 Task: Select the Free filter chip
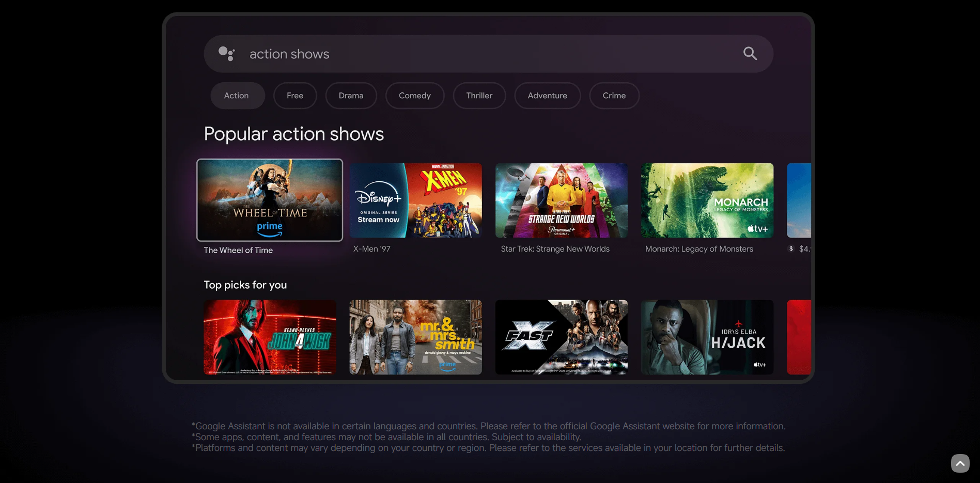tap(295, 96)
